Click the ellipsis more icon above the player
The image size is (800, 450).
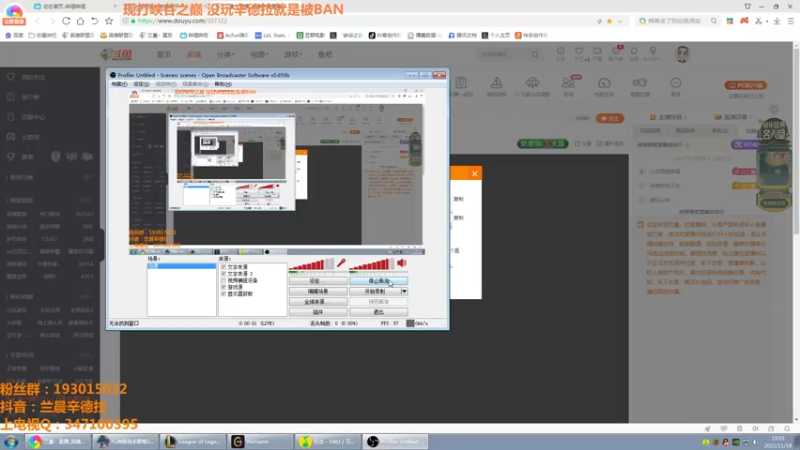(x=676, y=83)
